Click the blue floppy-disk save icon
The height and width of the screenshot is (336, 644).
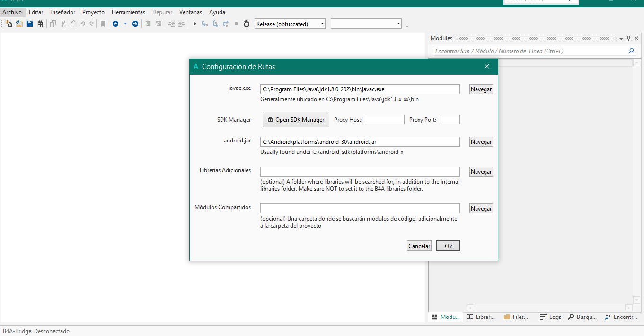point(30,24)
